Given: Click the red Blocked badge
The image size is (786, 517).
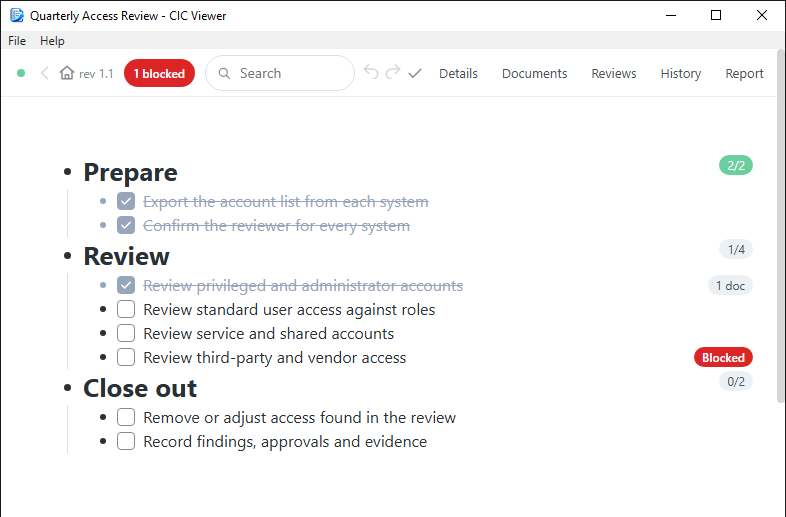Looking at the screenshot, I should pyautogui.click(x=723, y=358).
